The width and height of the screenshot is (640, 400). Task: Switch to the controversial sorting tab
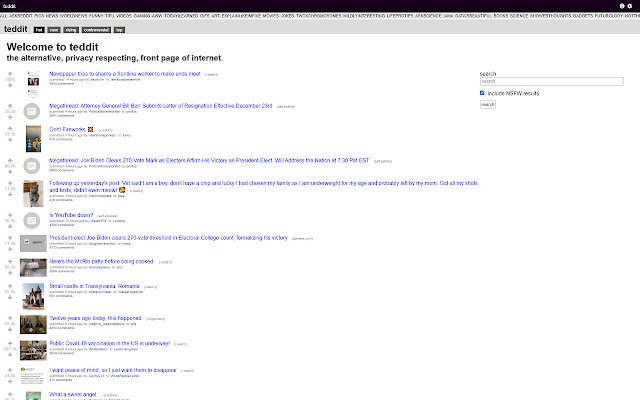(x=96, y=30)
